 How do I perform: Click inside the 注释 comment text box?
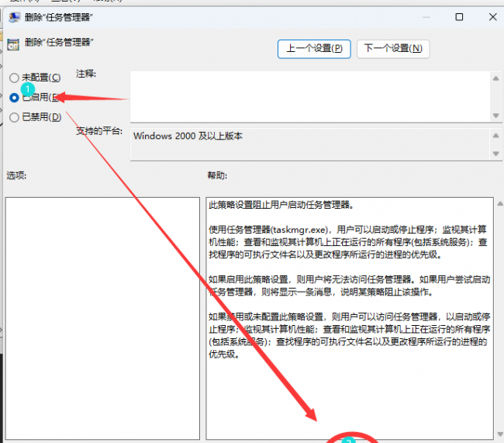[310, 96]
